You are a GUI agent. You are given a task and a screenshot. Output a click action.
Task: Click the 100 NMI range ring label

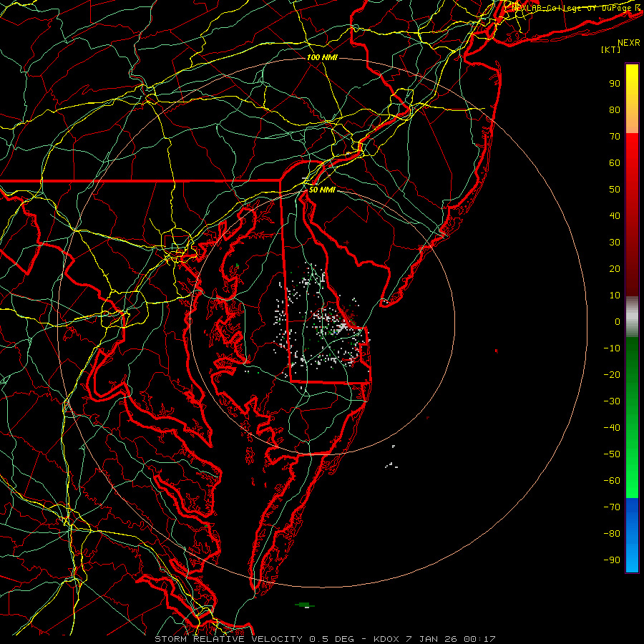pyautogui.click(x=322, y=57)
